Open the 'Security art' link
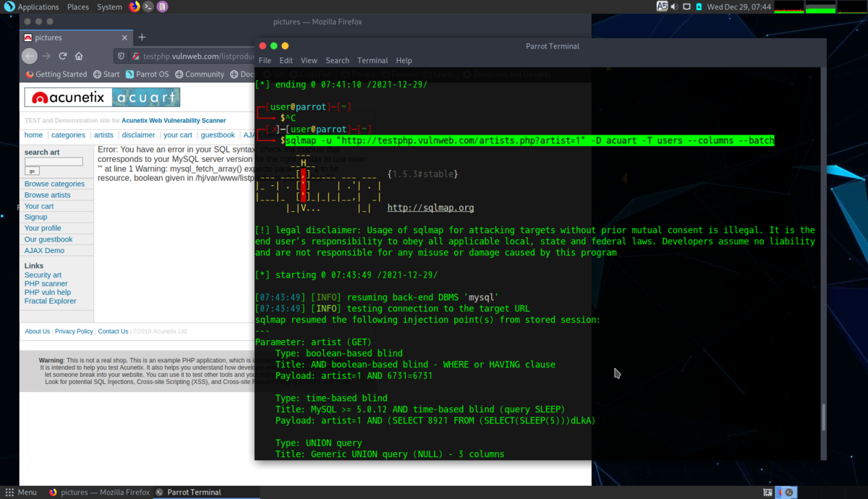The width and height of the screenshot is (868, 499). [43, 275]
